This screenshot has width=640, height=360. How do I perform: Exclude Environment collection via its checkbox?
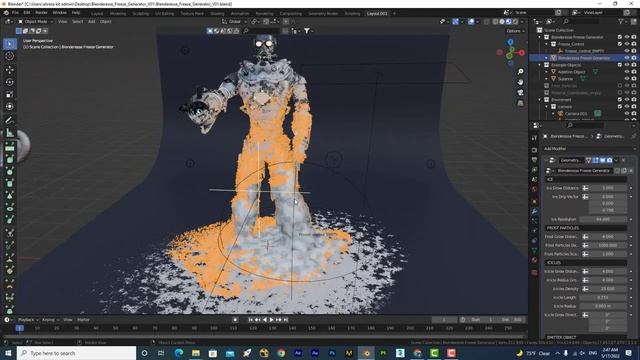coord(620,100)
